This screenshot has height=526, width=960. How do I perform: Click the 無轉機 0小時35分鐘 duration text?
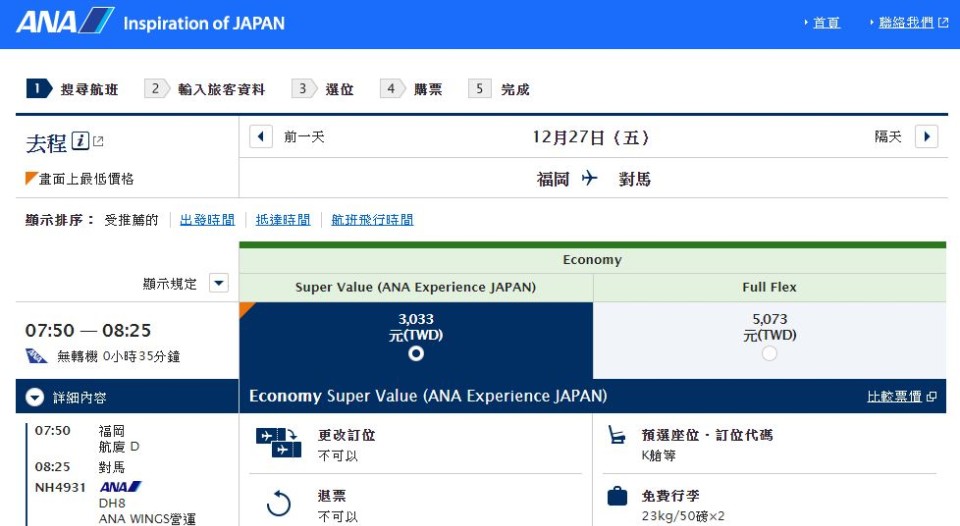click(x=119, y=356)
